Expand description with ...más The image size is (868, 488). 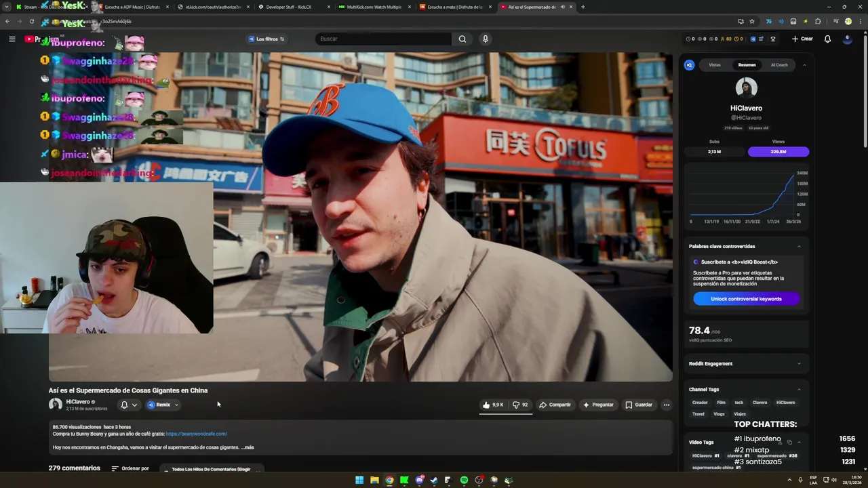click(x=248, y=447)
